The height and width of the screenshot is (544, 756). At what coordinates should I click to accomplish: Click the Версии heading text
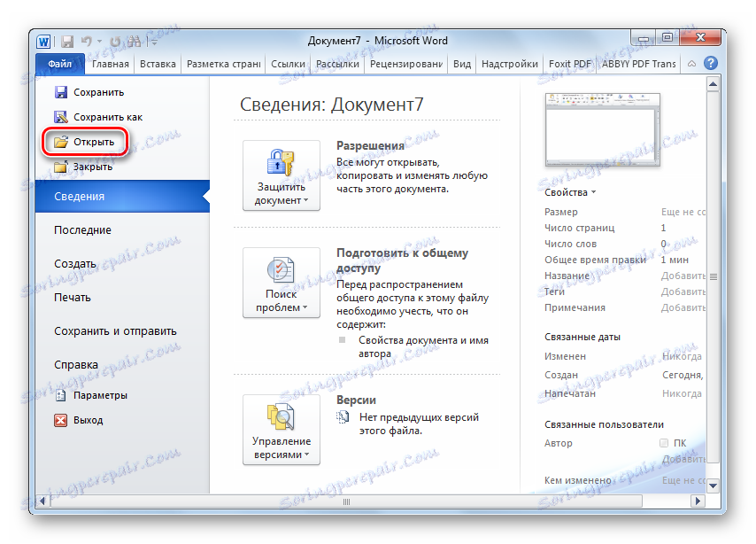coord(356,400)
